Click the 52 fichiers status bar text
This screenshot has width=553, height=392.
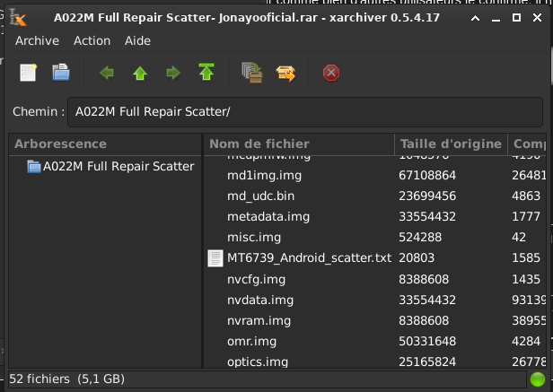coord(66,379)
